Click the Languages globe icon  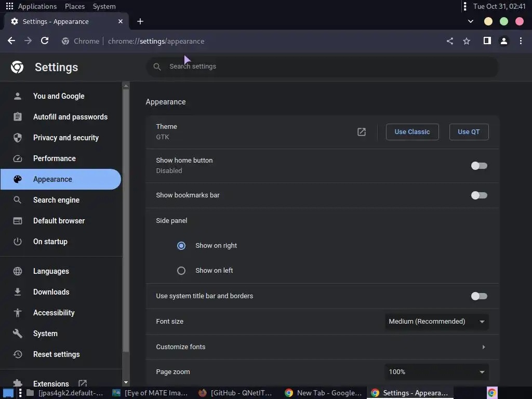tap(17, 271)
